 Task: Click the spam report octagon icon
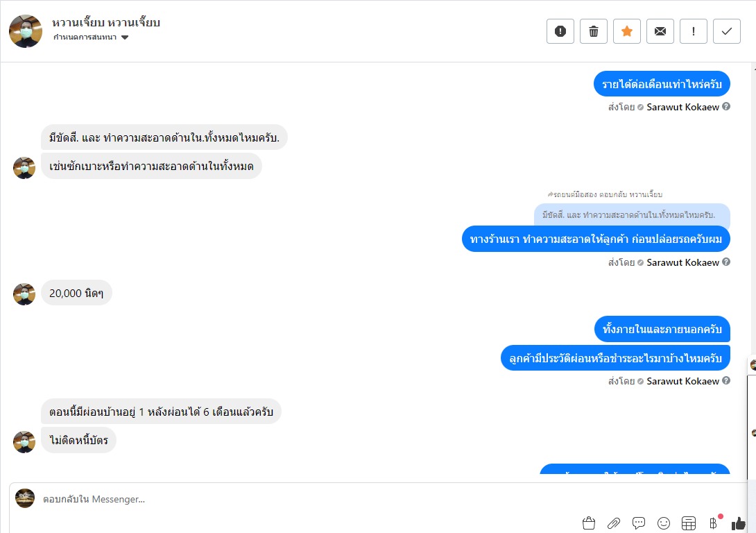[x=560, y=31]
